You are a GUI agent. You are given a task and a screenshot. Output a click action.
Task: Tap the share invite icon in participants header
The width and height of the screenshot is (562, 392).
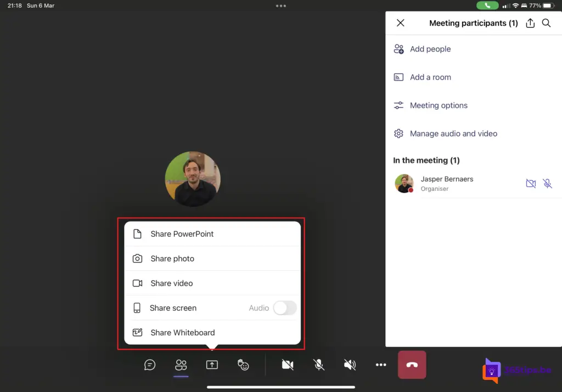click(530, 23)
